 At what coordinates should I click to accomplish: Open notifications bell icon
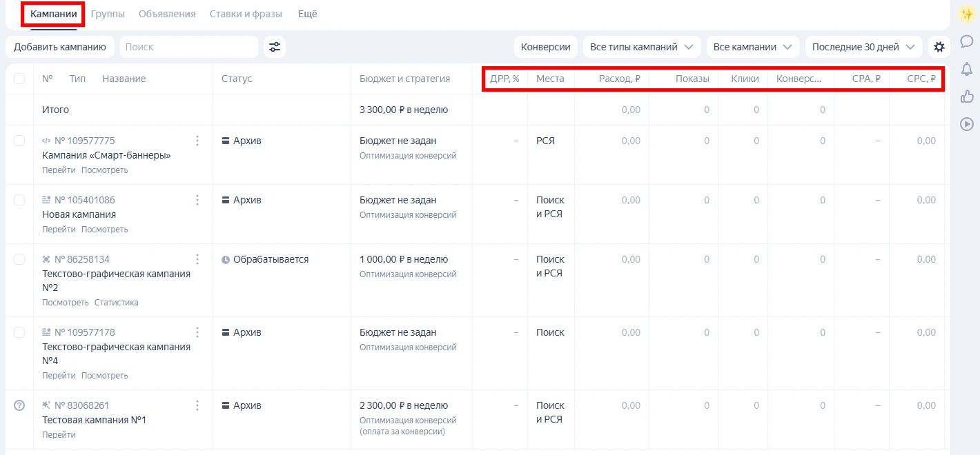click(967, 69)
